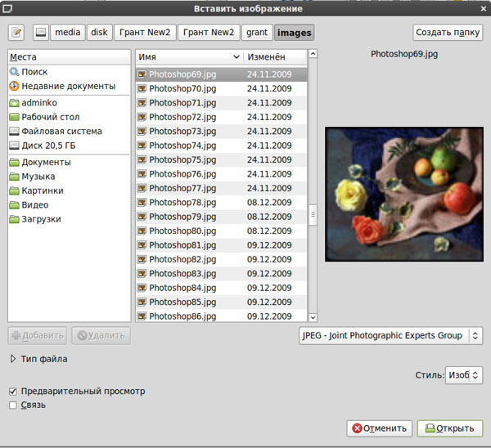Click the pencil type-a-filename icon

point(16,32)
